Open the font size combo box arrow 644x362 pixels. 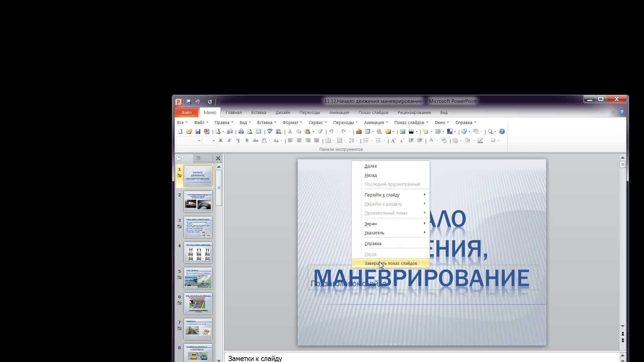tap(214, 140)
